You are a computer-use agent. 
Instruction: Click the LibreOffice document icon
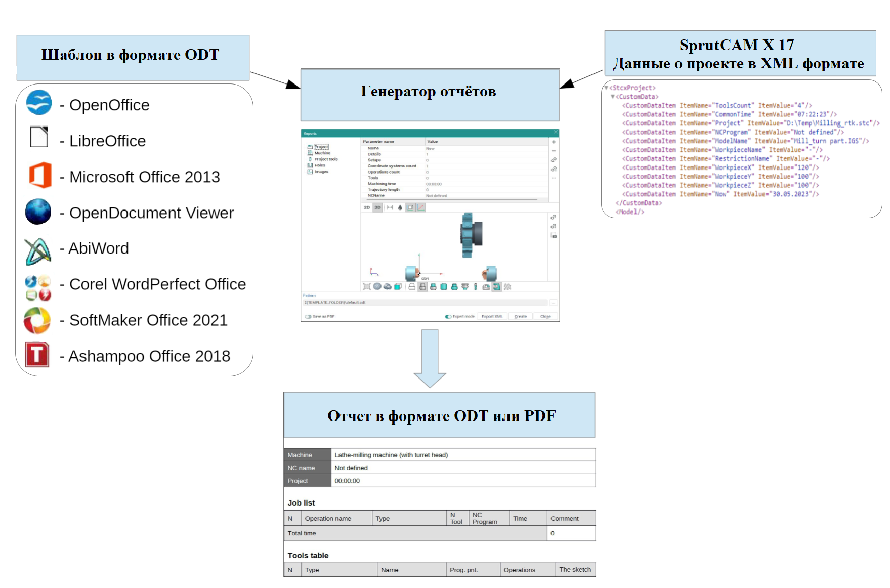(39, 137)
